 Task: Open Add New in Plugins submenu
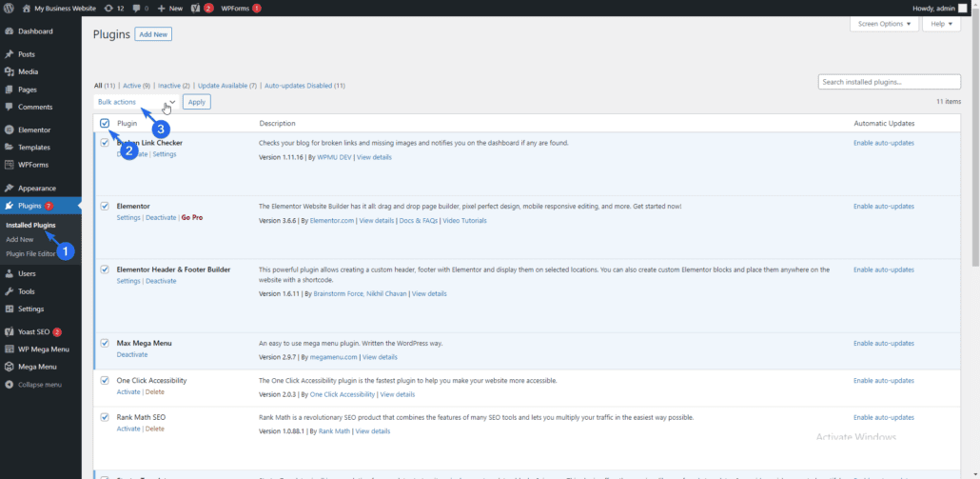coord(19,240)
